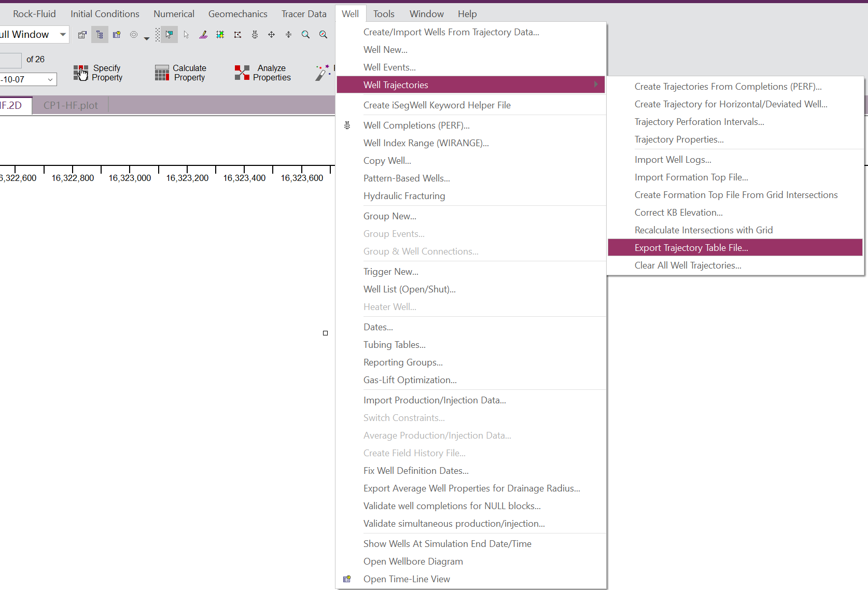868x590 pixels.
Task: Select the pan (four-arrow) tool
Action: [x=271, y=35]
